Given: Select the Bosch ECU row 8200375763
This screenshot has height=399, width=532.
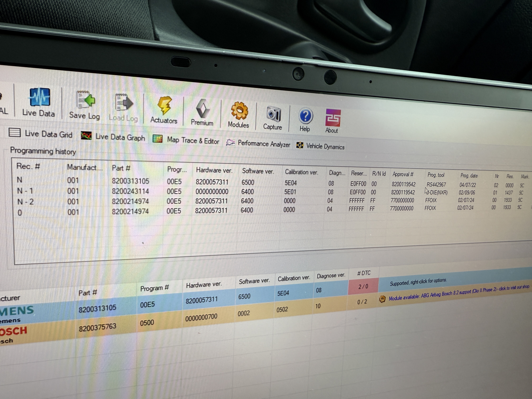Looking at the screenshot, I should click(97, 327).
